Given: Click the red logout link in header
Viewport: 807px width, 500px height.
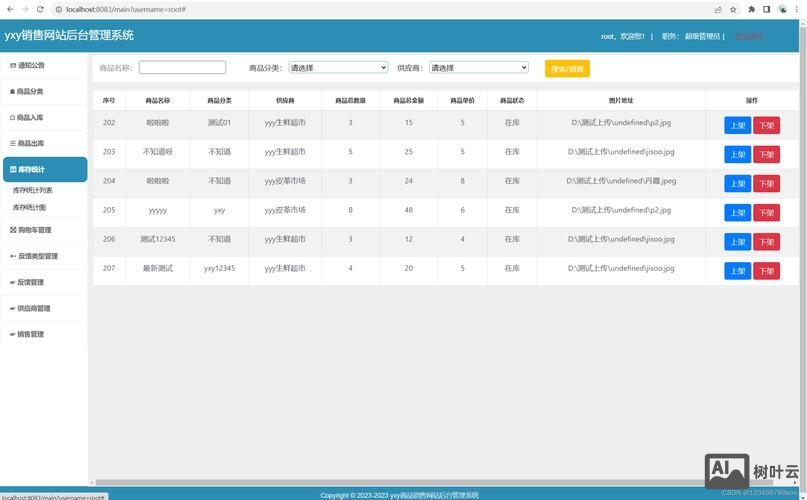Looking at the screenshot, I should pyautogui.click(x=748, y=36).
